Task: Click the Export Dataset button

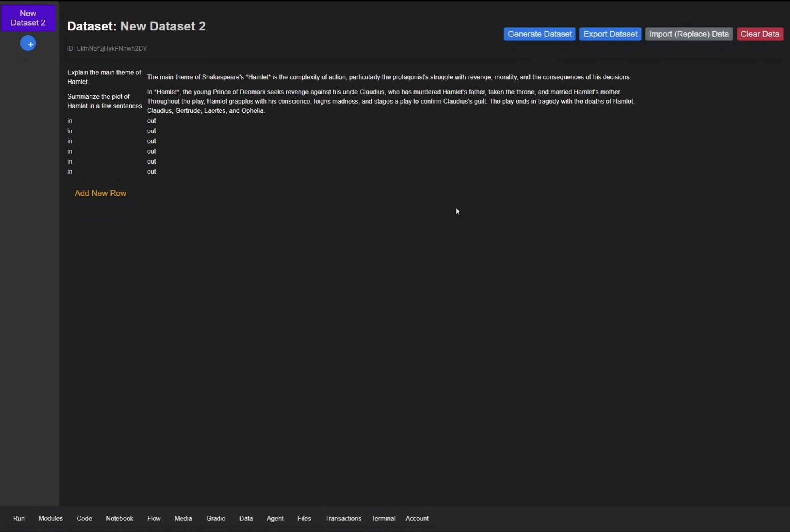Action: 610,34
